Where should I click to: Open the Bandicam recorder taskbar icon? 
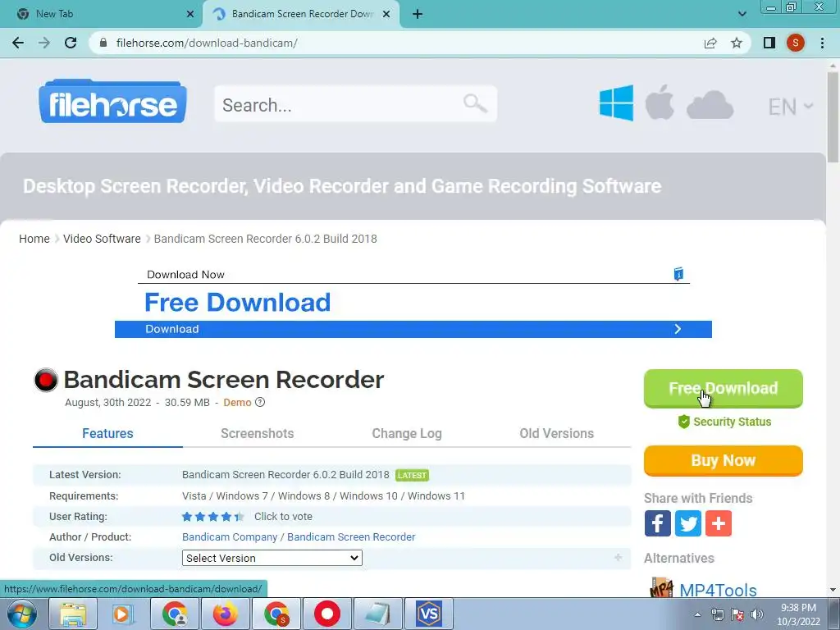(327, 614)
